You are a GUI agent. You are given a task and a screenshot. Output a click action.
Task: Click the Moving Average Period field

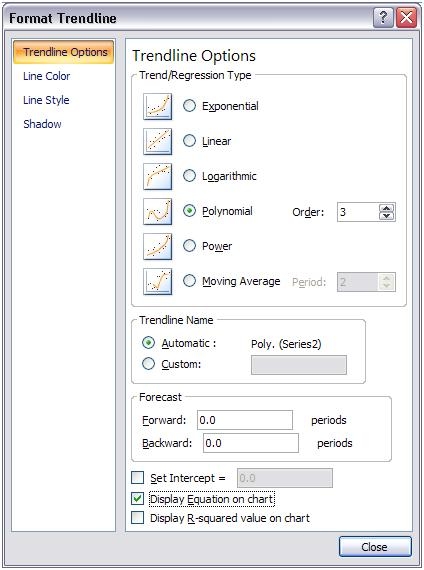[358, 282]
